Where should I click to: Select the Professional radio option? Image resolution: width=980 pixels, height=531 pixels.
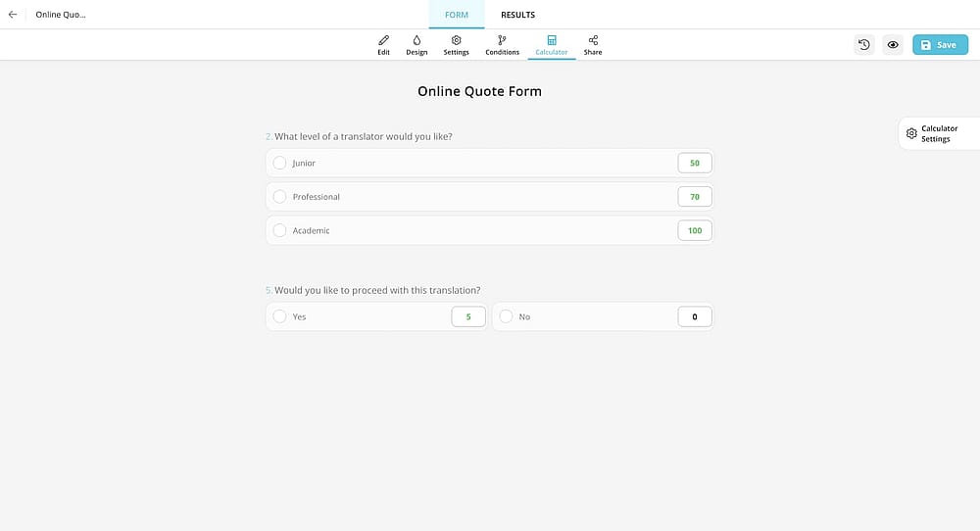(280, 197)
